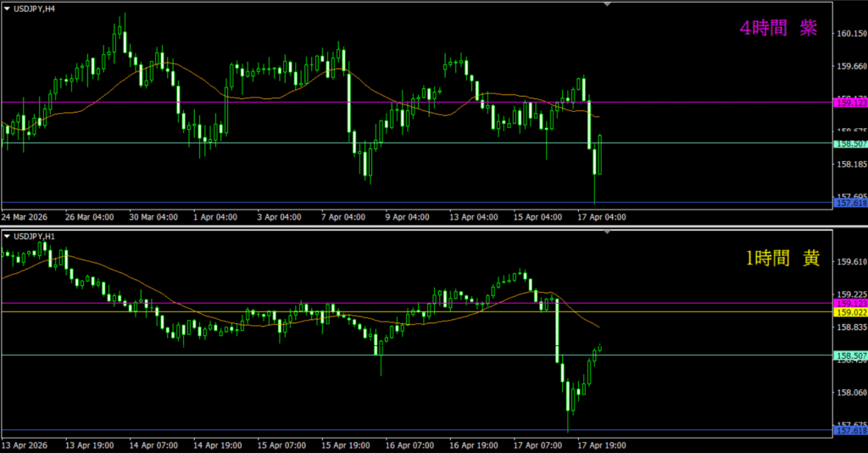868x453 pixels.
Task: Click the green 158.507 price tag on H1 chart
Action: [850, 355]
